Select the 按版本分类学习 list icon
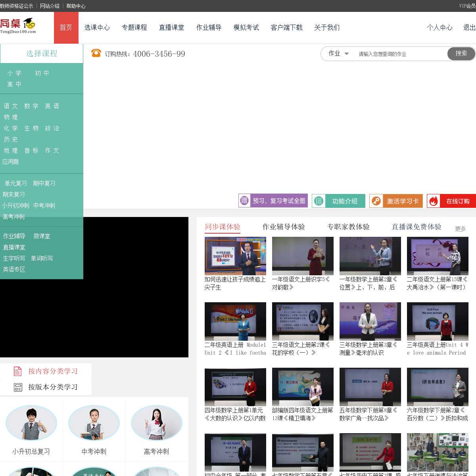476x476 pixels. point(18,387)
